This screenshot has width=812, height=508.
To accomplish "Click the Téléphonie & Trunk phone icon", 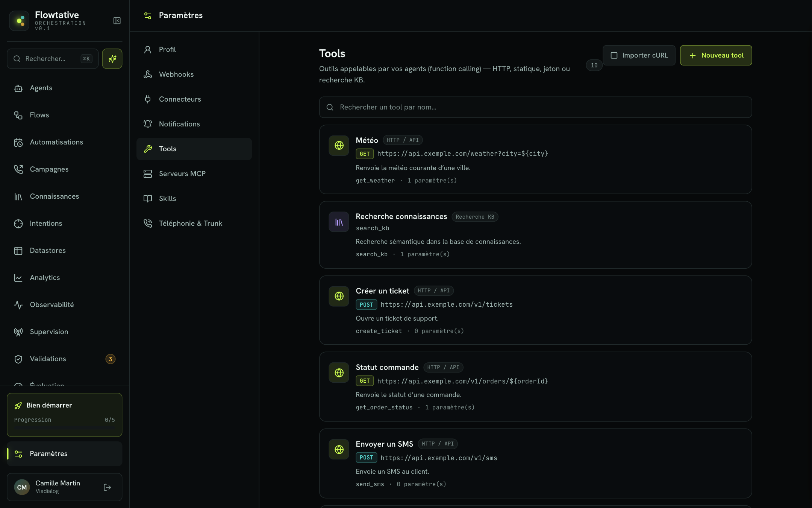I will coord(148,224).
